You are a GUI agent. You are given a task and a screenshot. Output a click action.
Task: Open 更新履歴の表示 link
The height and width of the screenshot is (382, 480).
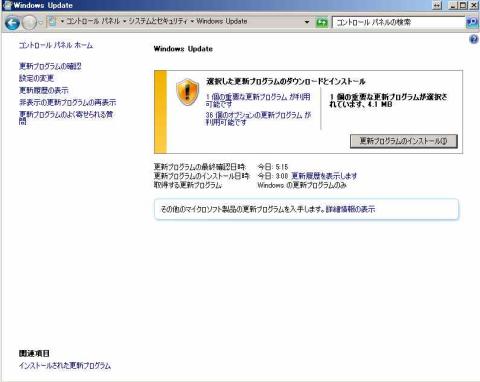click(x=44, y=90)
